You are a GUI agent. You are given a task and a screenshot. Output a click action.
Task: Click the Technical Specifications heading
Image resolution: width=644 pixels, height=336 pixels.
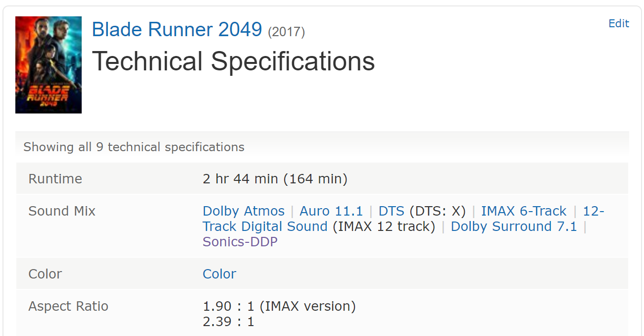click(x=233, y=61)
